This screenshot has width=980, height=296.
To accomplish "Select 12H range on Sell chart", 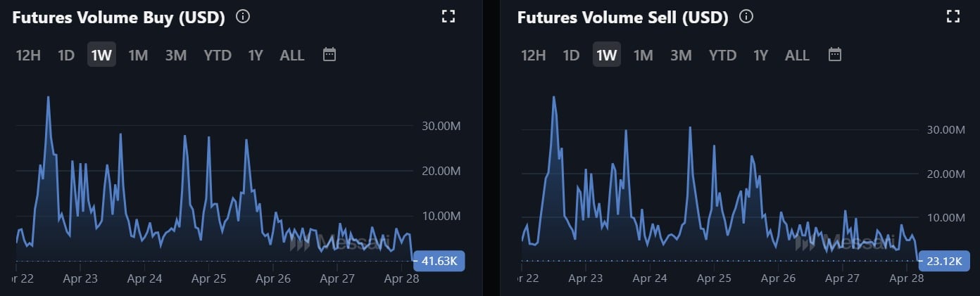I will tap(533, 55).
